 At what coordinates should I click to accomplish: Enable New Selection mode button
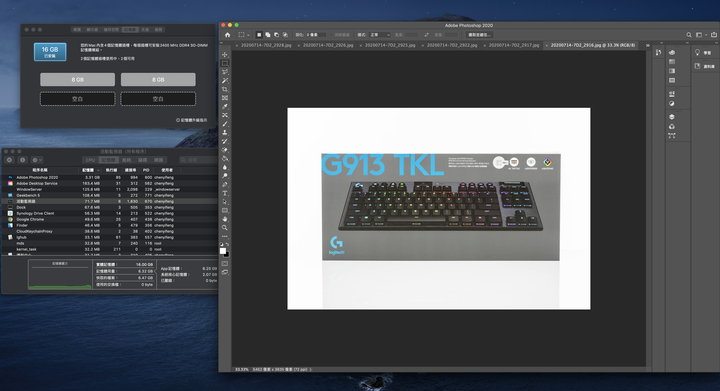pyautogui.click(x=259, y=35)
